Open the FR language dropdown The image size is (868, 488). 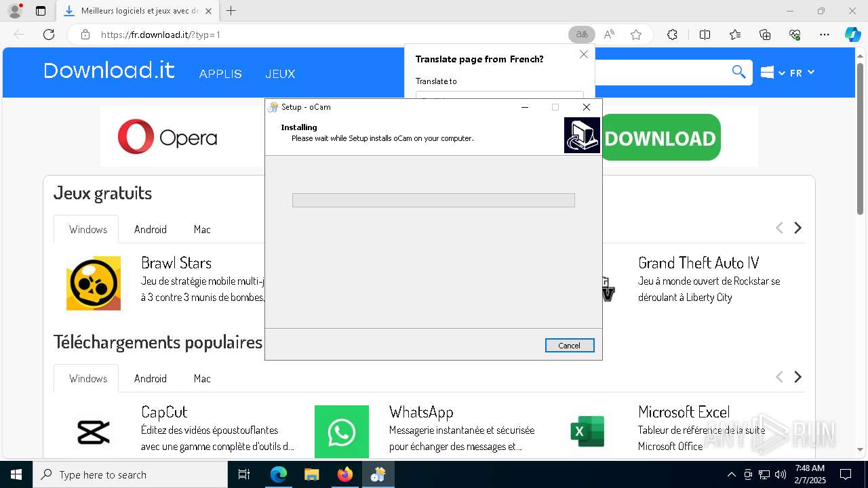click(x=802, y=73)
